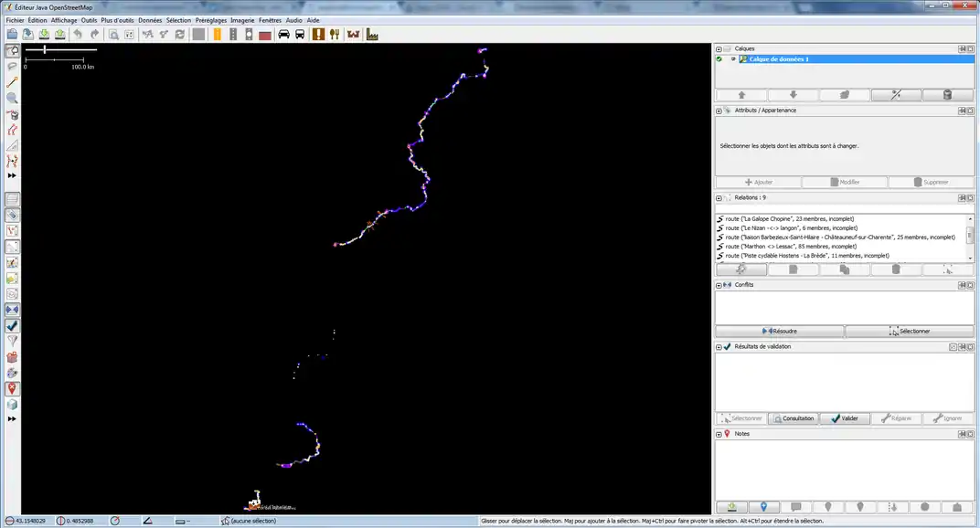Select the draw nodes tool in sidebar
The image size is (980, 528).
click(13, 81)
